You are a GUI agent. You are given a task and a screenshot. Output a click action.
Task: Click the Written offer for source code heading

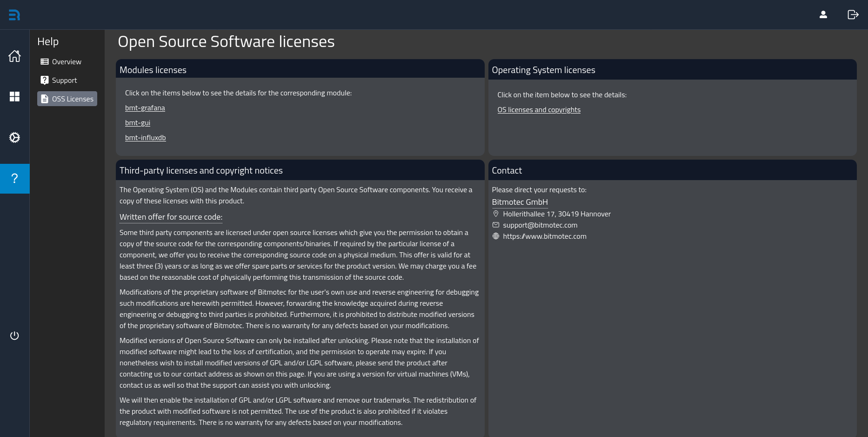171,217
